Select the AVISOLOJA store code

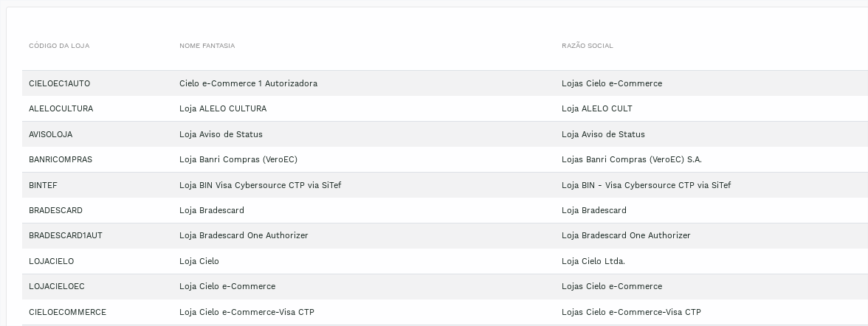50,134
